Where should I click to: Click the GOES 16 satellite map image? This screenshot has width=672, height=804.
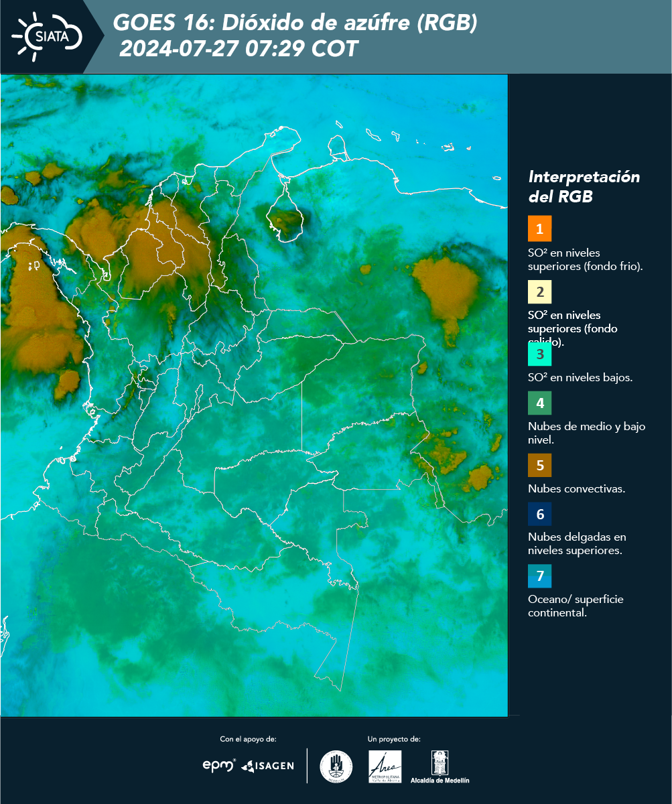click(x=254, y=395)
